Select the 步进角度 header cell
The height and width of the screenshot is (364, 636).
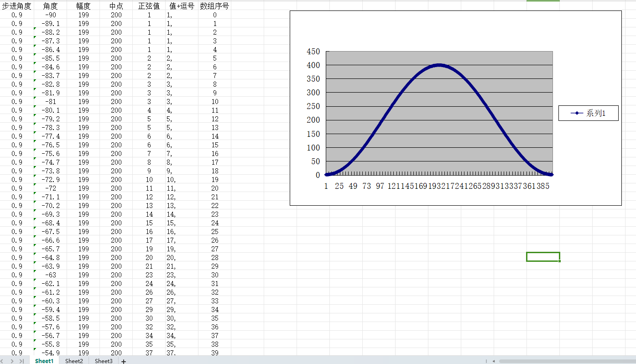coord(17,6)
